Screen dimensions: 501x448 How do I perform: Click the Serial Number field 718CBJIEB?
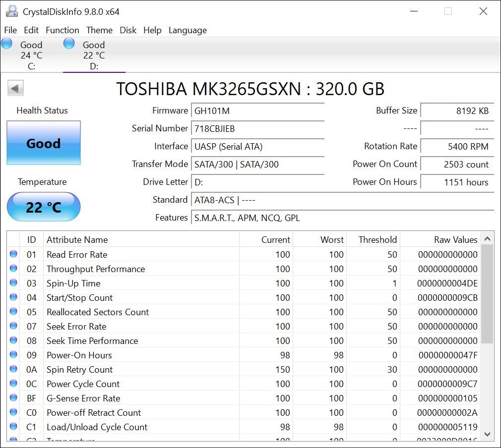tap(258, 129)
